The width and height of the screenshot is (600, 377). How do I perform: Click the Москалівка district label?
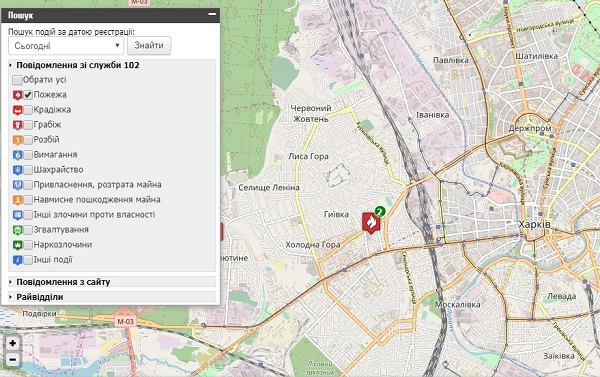pos(457,305)
